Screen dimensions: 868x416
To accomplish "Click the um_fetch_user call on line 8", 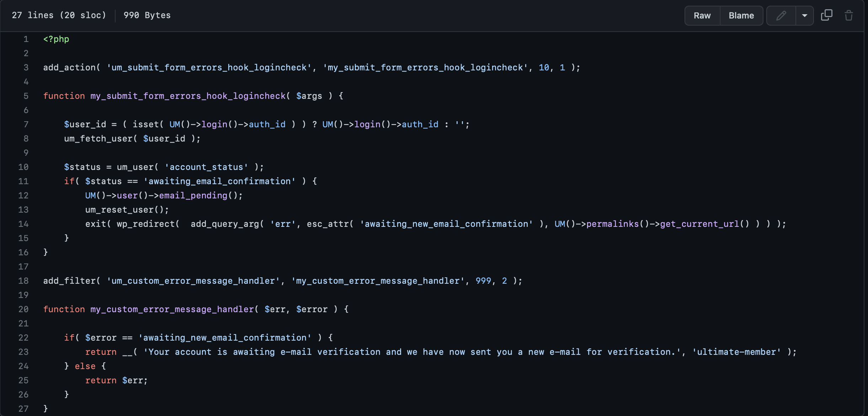I will click(98, 139).
